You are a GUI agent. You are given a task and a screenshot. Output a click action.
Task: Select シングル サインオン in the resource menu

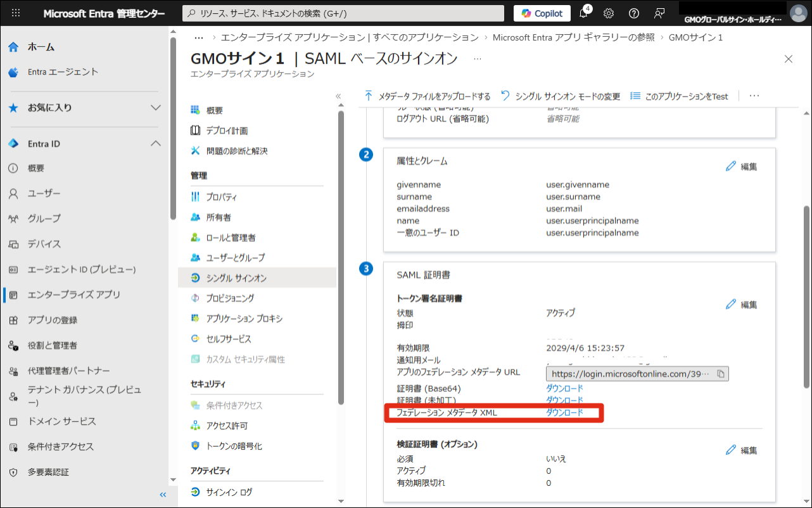click(x=257, y=278)
